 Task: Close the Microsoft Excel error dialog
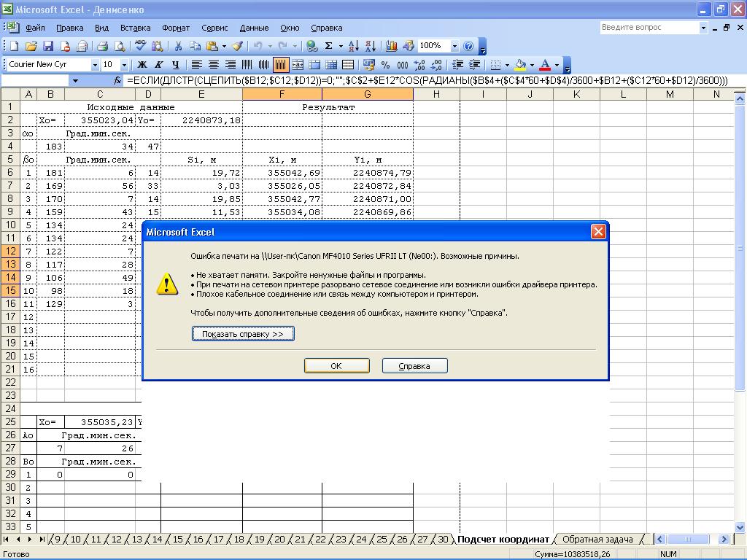[598, 232]
